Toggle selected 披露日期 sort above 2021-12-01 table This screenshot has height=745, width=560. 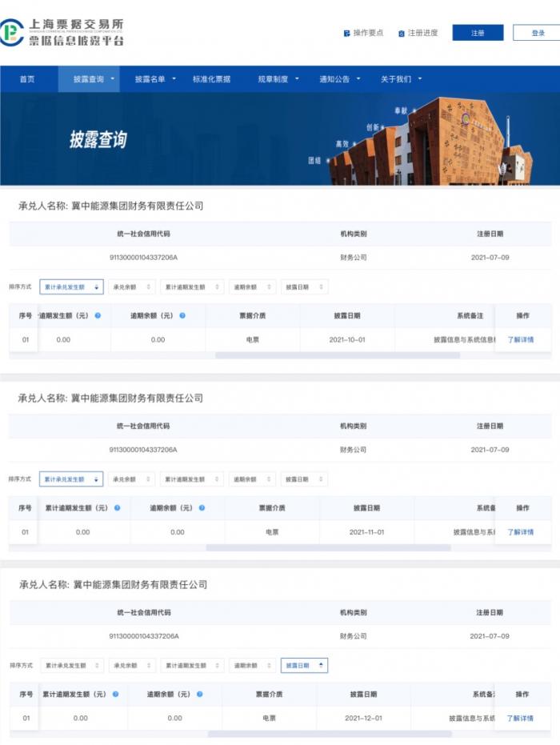[x=305, y=666]
